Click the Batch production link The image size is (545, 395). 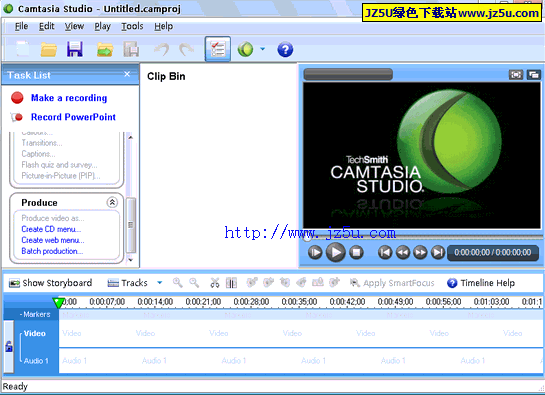click(x=52, y=251)
